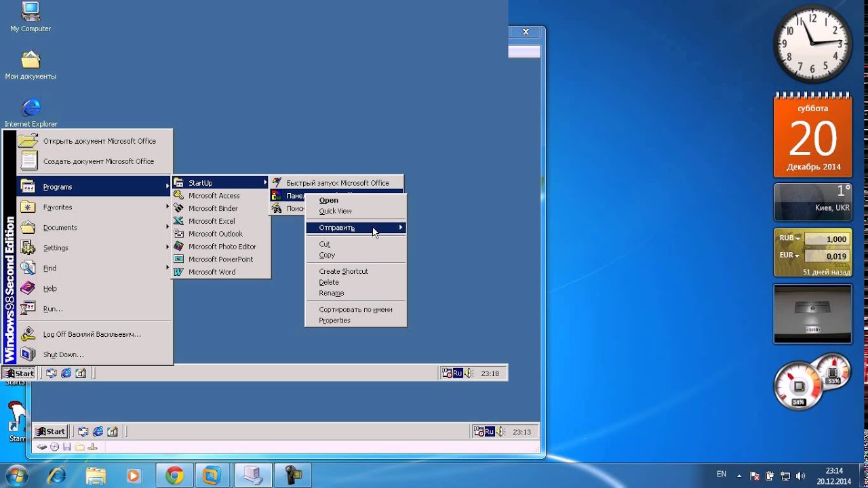Switch to the VMware taskbar button
This screenshot has width=868, height=488.
pyautogui.click(x=212, y=476)
